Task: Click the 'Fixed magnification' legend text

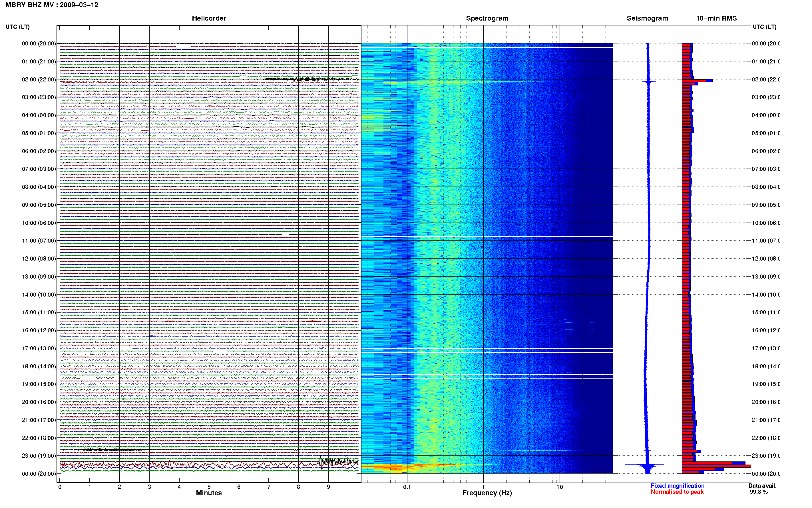Action: (x=678, y=486)
